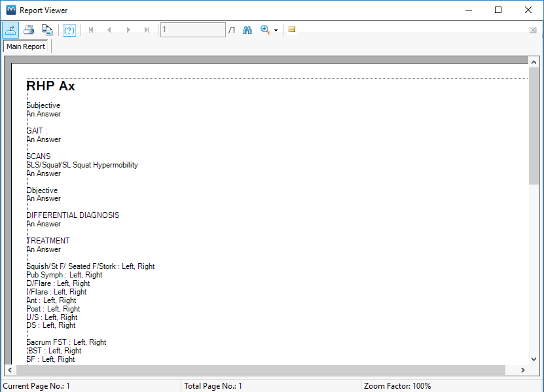Close current view small X icon
The image size is (544, 392).
534,30
